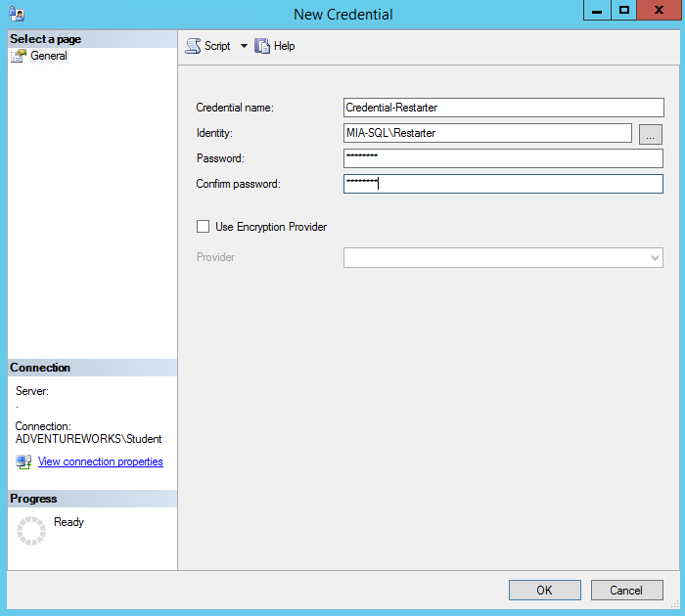Expand the Provider combo box

655,257
